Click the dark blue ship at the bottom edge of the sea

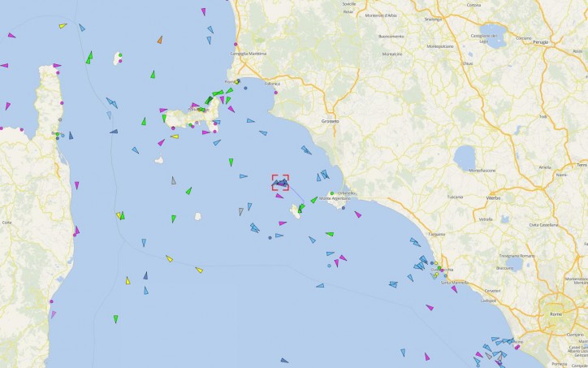[x=284, y=361]
